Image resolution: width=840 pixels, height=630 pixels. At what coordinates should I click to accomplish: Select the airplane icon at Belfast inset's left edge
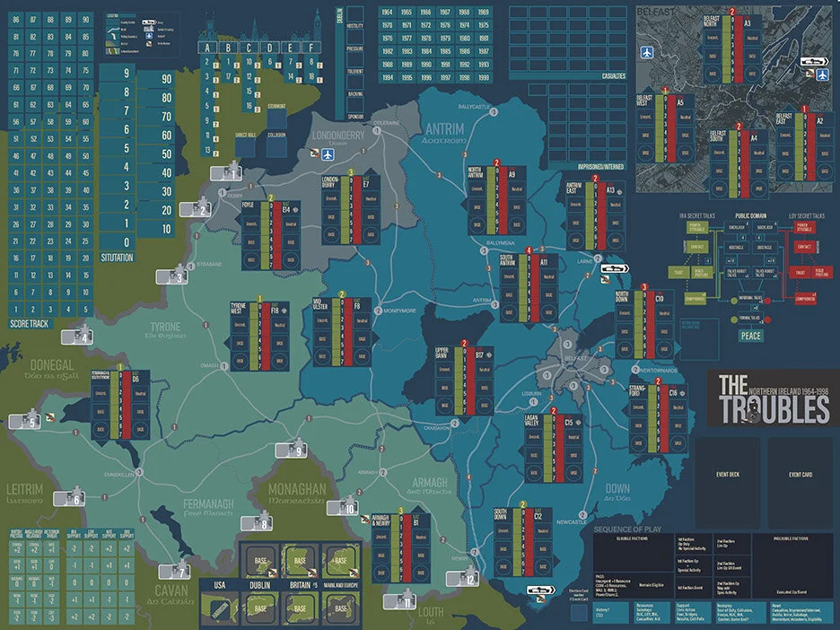click(x=647, y=52)
